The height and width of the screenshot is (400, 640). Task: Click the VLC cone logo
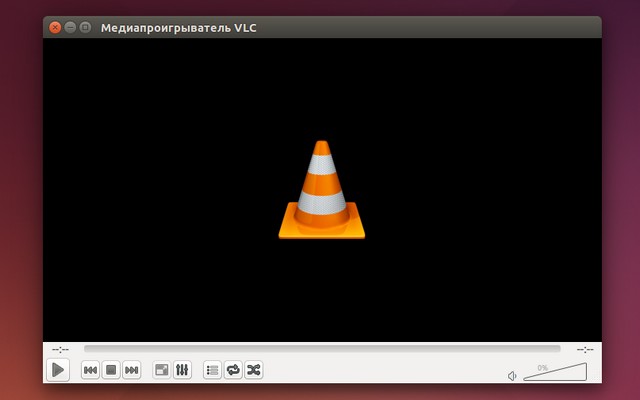coord(322,190)
